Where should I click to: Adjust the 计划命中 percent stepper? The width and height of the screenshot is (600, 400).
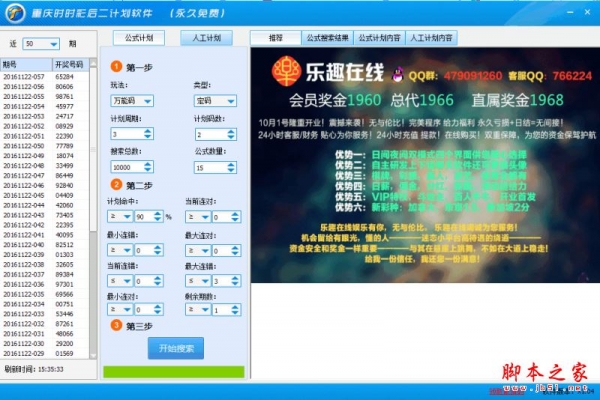[158, 217]
